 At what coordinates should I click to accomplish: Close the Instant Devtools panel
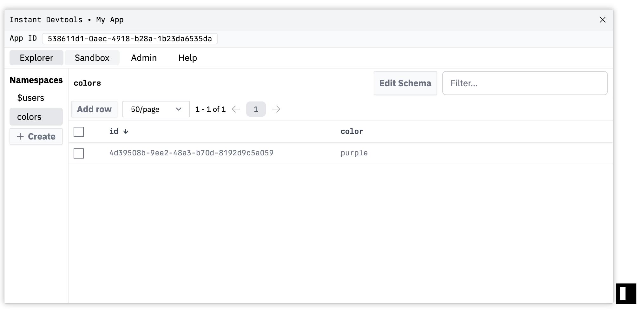(602, 20)
